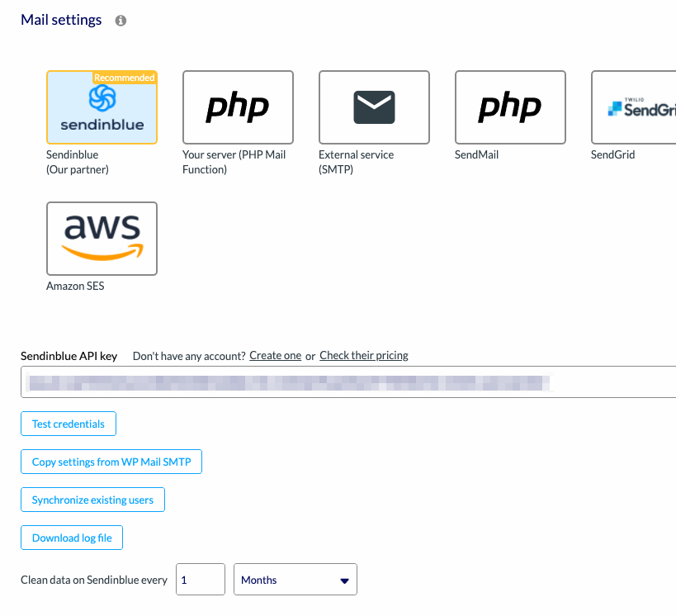Open the Create one account link
Screen dimensions: 676x616
[x=276, y=355]
